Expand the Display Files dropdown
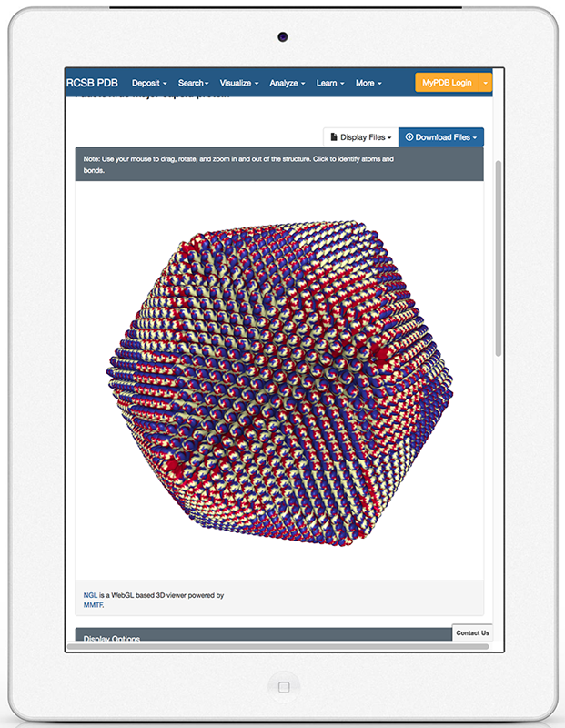This screenshot has height=728, width=565. pos(360,137)
